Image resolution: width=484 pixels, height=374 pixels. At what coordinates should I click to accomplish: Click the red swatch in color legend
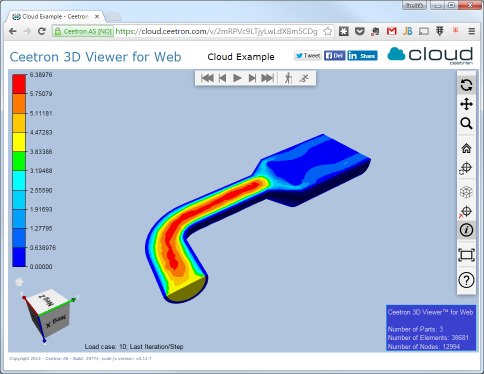19,84
